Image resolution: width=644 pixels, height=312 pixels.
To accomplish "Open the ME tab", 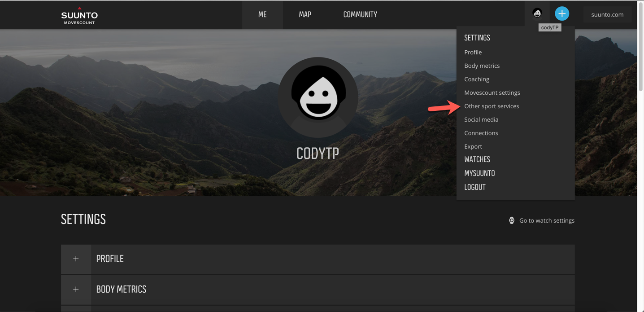I will click(x=262, y=14).
